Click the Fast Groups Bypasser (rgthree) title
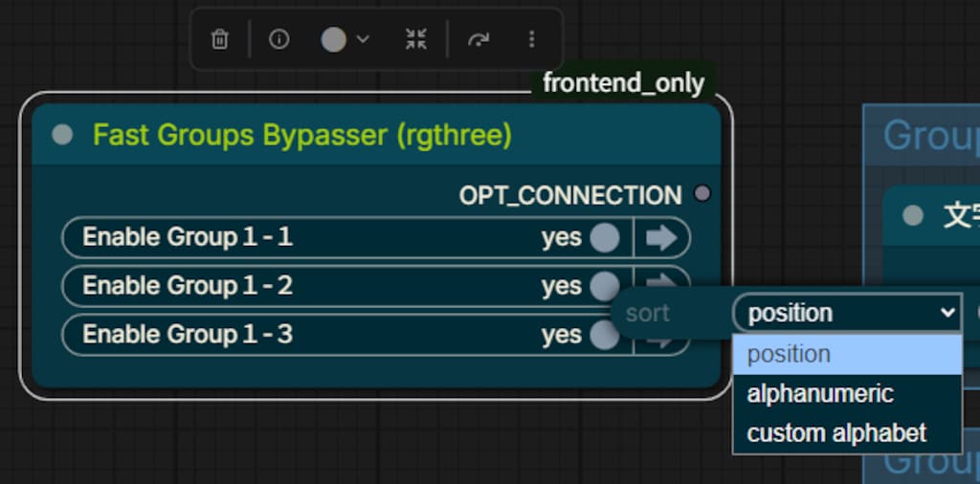The image size is (980, 484). pos(302,135)
